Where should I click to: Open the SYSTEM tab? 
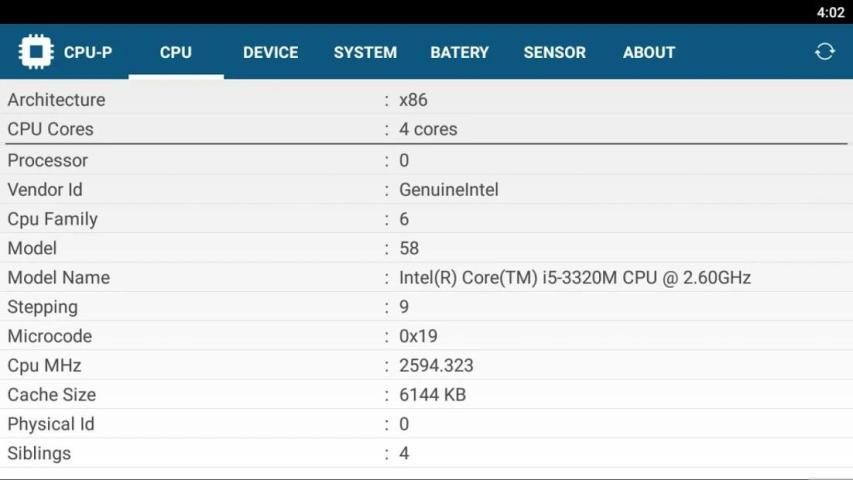click(x=365, y=52)
